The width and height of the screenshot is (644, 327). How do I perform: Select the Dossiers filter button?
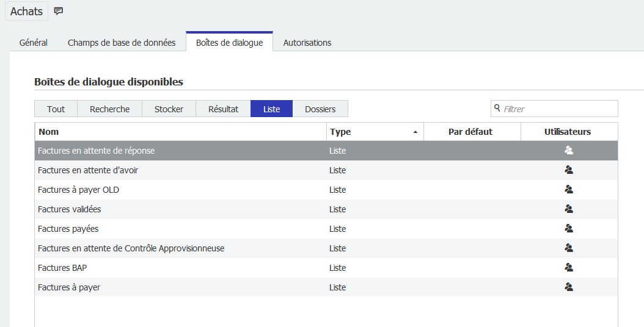[320, 109]
